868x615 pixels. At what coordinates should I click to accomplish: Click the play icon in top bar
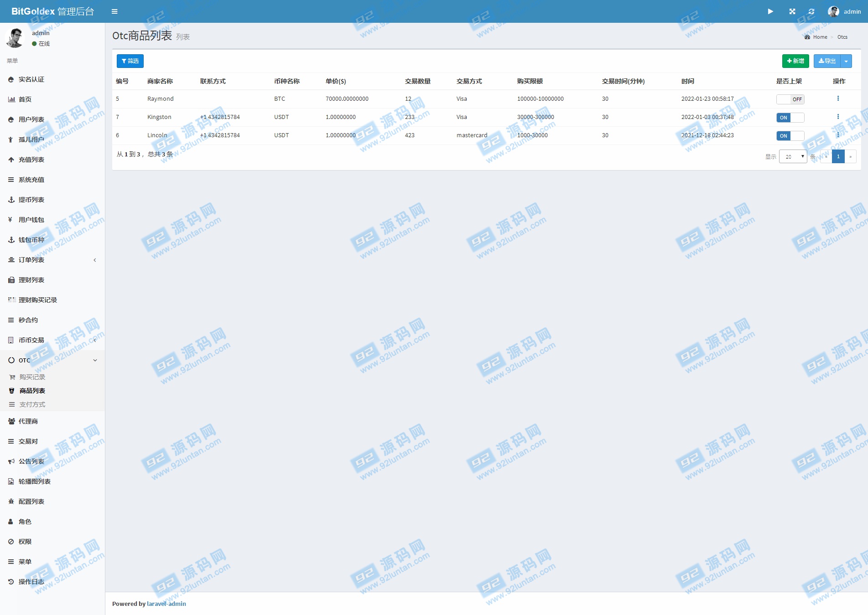tap(770, 11)
